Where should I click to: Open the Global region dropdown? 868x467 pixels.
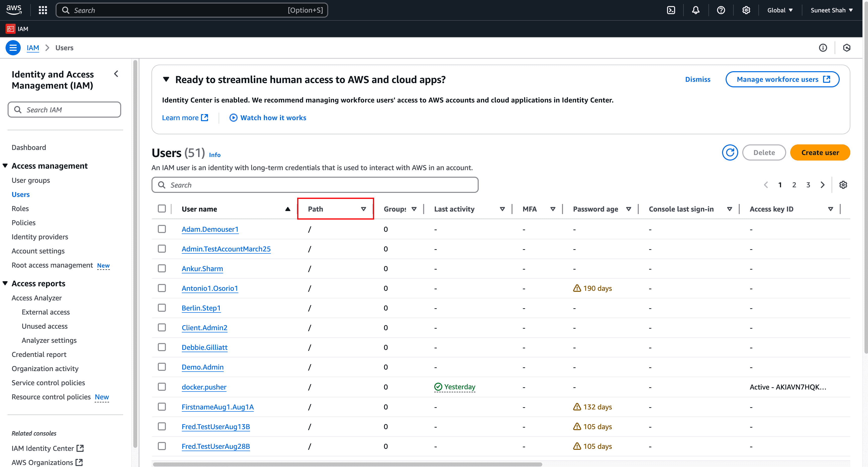coord(780,10)
